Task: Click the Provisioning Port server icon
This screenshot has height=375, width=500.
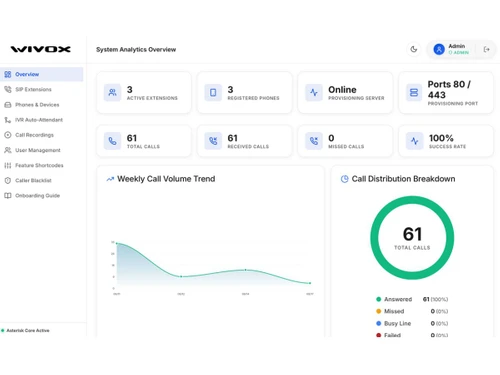Action: [414, 92]
